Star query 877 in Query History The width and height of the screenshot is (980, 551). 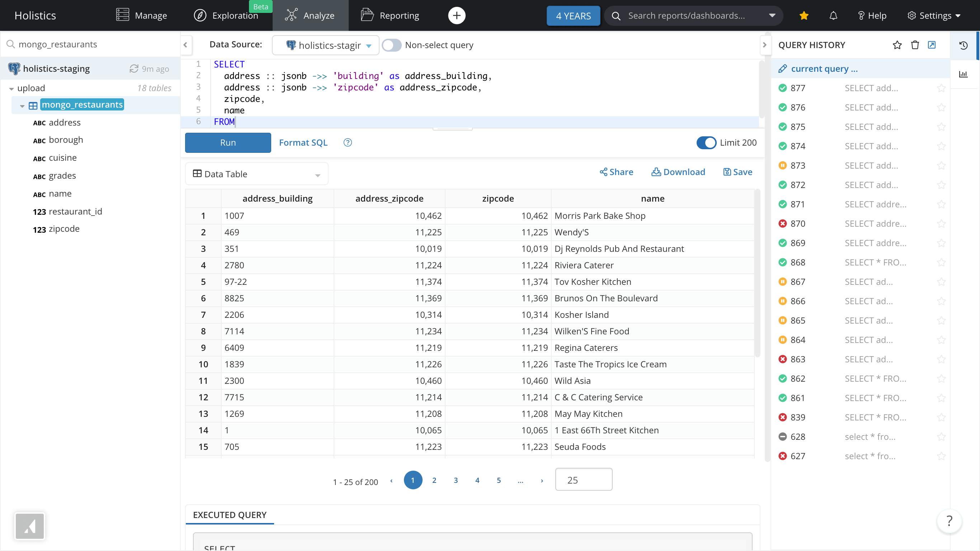pos(942,88)
